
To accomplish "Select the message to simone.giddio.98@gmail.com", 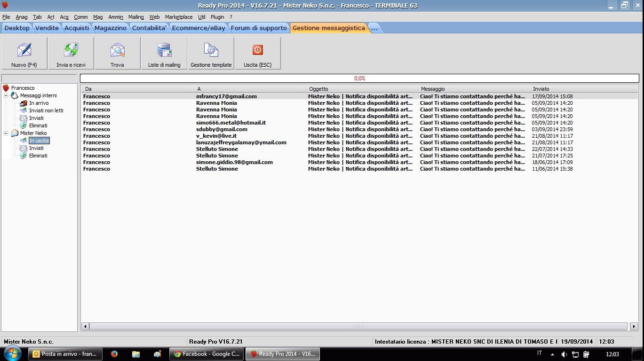I will 359,162.
